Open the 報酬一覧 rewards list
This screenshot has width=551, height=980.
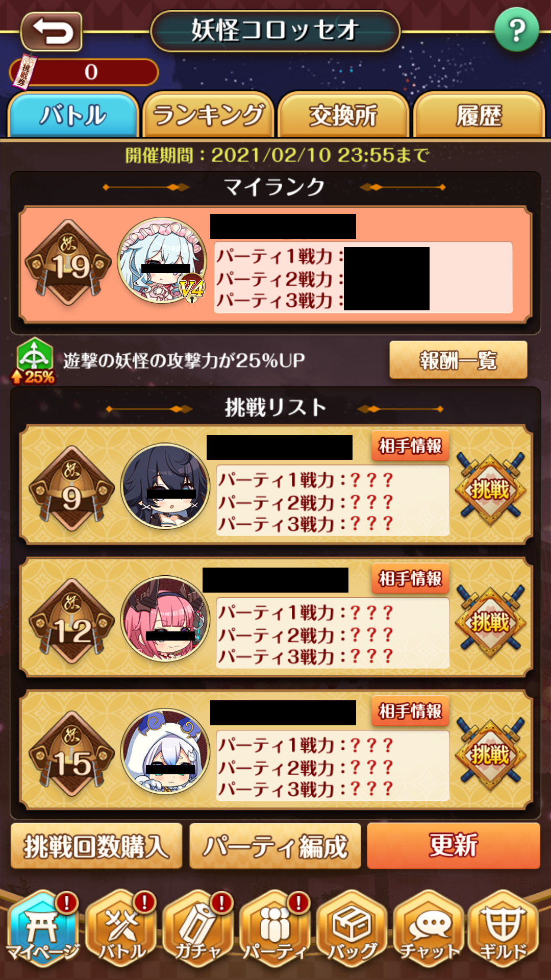(x=458, y=360)
